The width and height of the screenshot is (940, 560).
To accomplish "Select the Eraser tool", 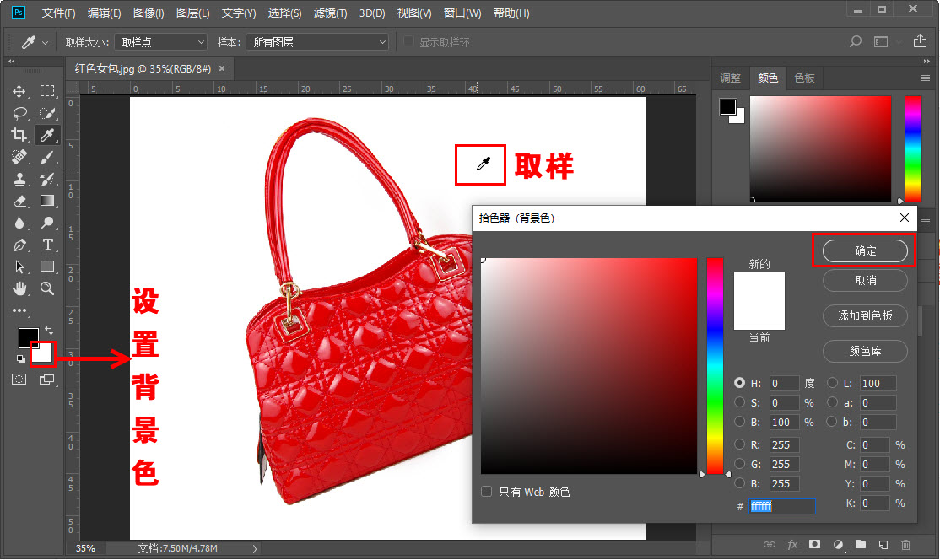I will click(x=19, y=201).
